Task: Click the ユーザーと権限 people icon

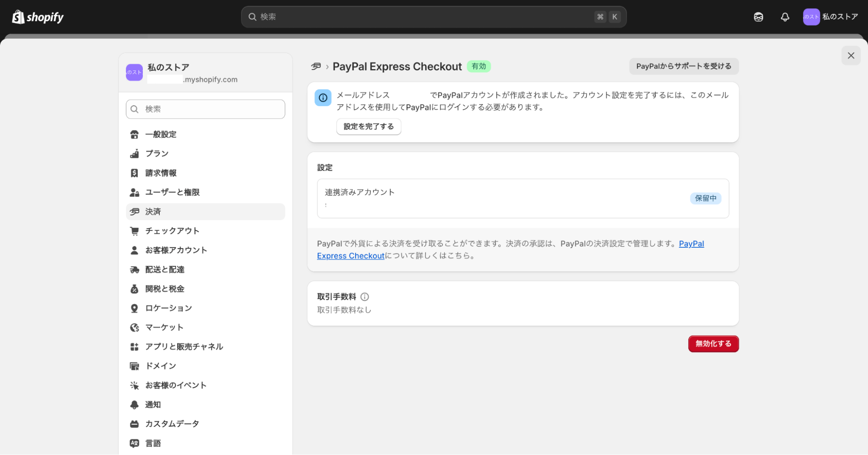Action: pyautogui.click(x=135, y=192)
